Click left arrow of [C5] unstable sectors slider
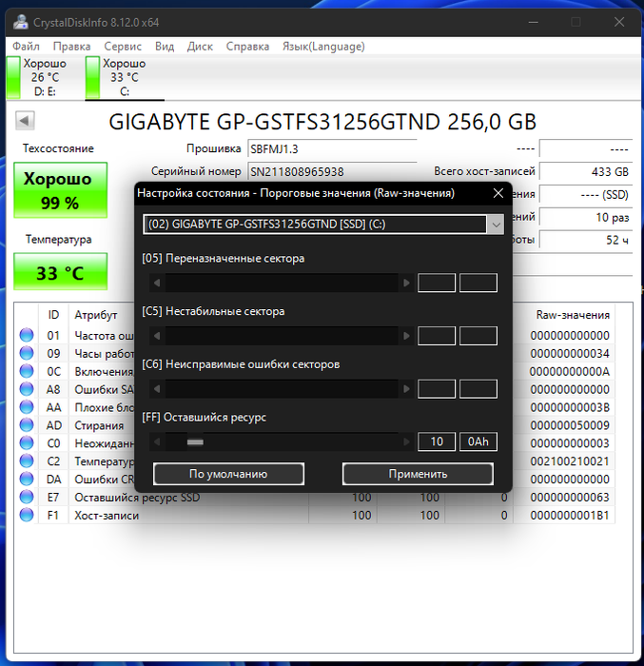This screenshot has height=666, width=644. click(157, 336)
